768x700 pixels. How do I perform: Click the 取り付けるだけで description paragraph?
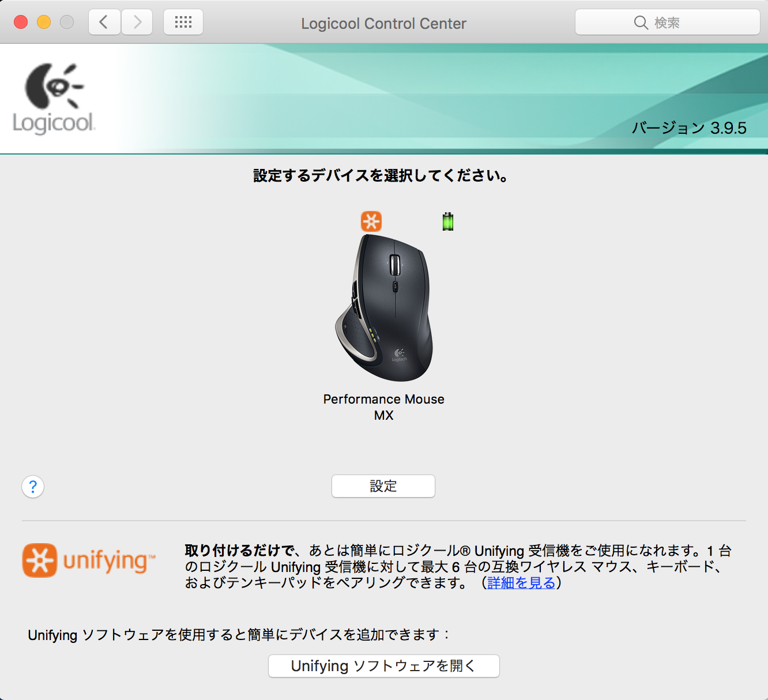tap(458, 567)
